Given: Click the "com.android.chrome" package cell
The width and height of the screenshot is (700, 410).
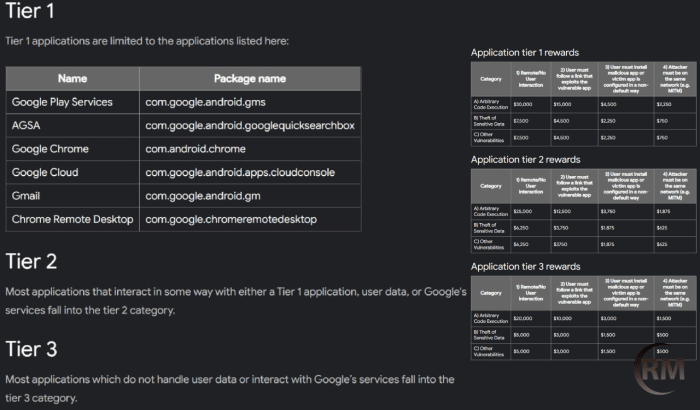Looking at the screenshot, I should tap(250, 149).
